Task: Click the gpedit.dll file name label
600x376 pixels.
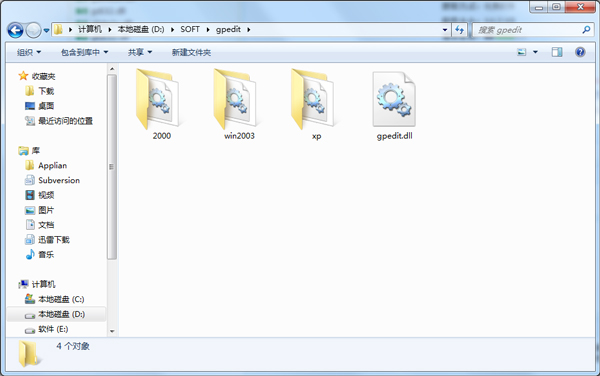Action: pos(394,136)
